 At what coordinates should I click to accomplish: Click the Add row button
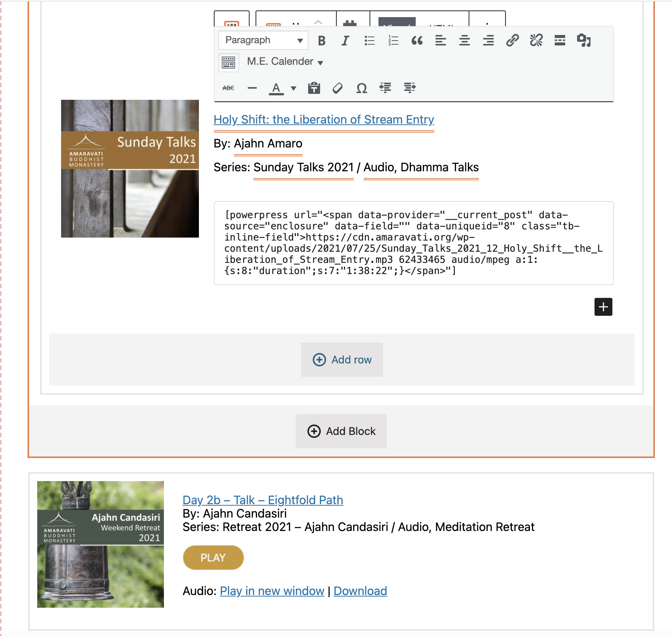coord(342,360)
